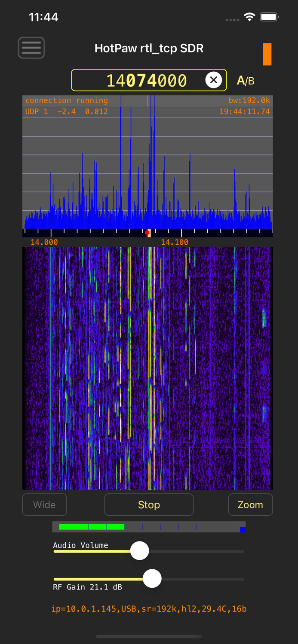Tap the 'UDP 1 -2.4 0.012' status line
The image size is (298, 644).
(67, 112)
